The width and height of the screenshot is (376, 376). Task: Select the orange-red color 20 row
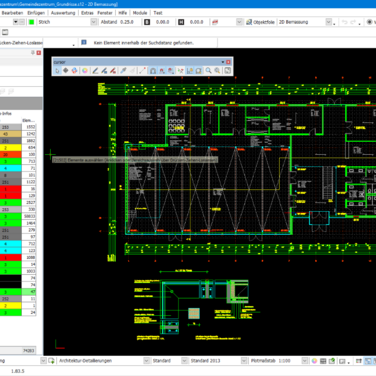point(18,154)
